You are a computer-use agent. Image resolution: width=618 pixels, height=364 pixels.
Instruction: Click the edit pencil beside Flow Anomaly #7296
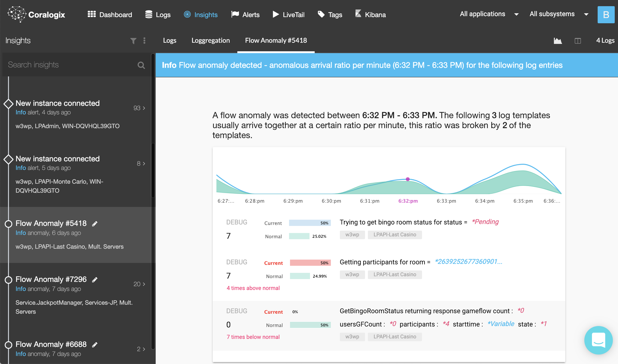click(x=95, y=280)
